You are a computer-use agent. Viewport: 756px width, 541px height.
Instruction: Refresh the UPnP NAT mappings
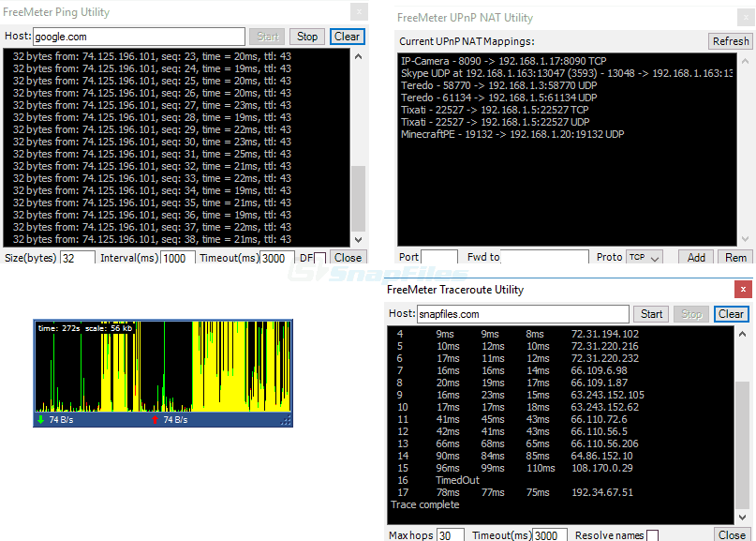[x=730, y=41]
